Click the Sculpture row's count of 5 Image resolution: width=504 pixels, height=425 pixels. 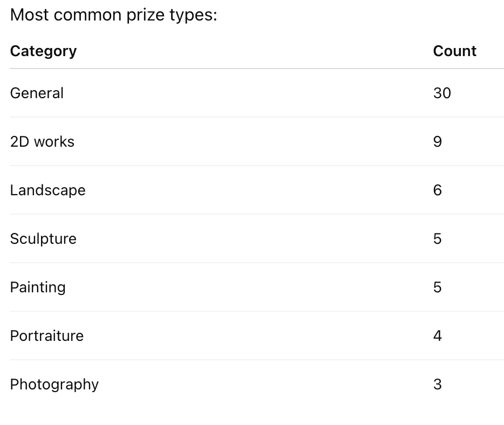point(438,239)
